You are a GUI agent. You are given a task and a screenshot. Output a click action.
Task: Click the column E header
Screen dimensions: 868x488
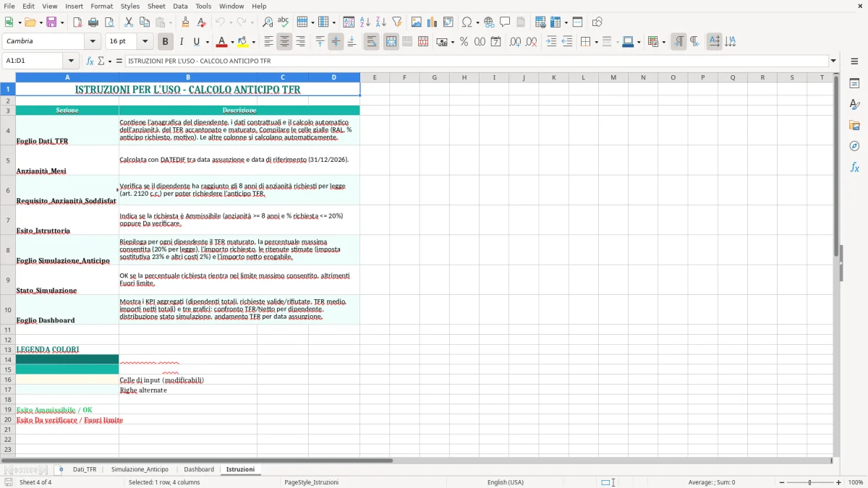[375, 77]
